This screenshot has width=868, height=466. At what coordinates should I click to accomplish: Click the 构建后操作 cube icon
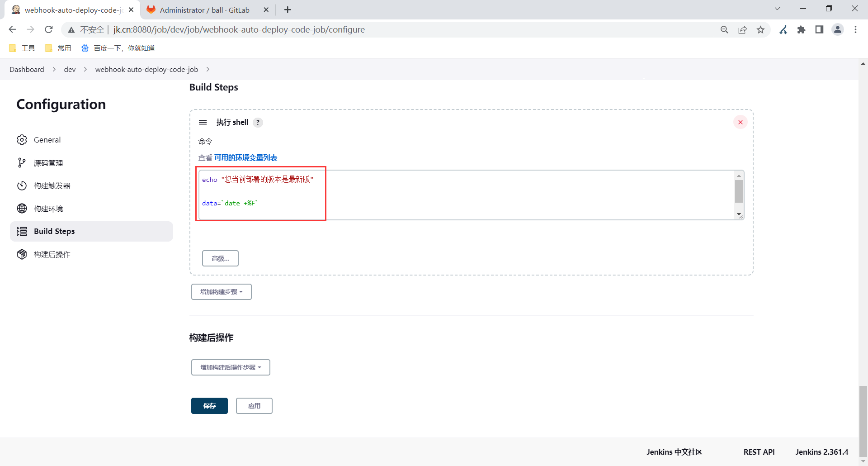[x=22, y=254]
